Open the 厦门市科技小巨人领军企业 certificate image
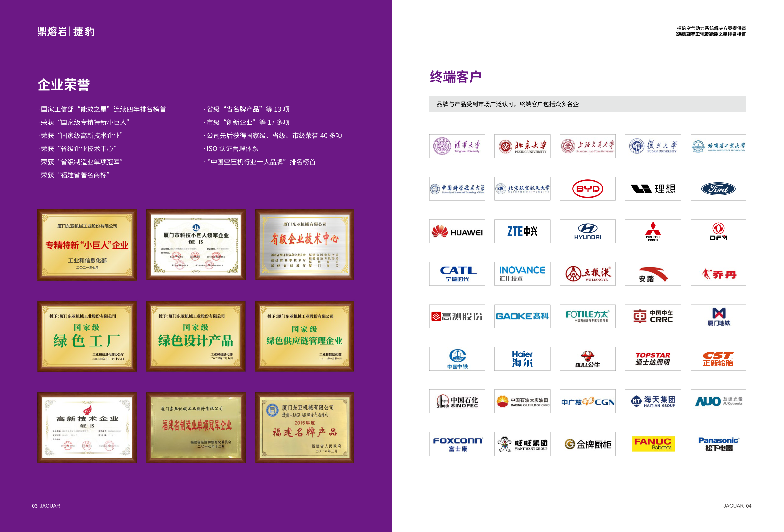The width and height of the screenshot is (784, 532). [196, 245]
